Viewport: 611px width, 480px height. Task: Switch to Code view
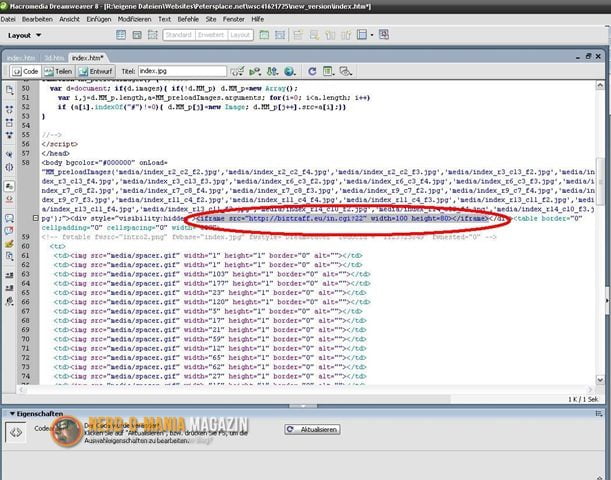26,71
